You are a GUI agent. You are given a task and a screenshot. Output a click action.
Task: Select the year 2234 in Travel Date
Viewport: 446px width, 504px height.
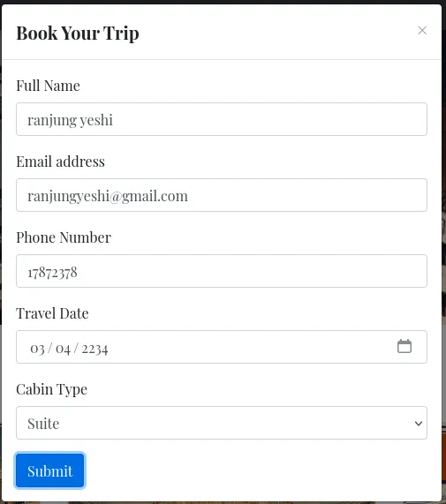(x=94, y=349)
